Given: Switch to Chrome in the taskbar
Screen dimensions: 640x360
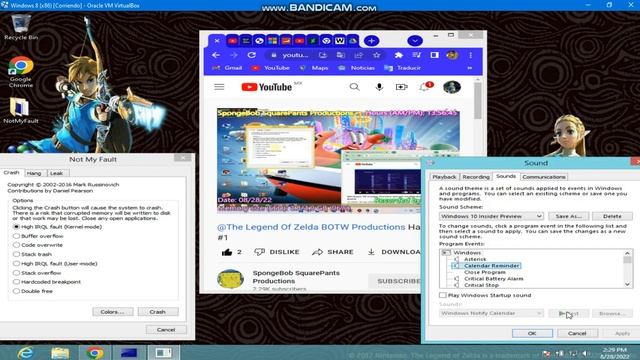Looking at the screenshot, I should [x=94, y=353].
